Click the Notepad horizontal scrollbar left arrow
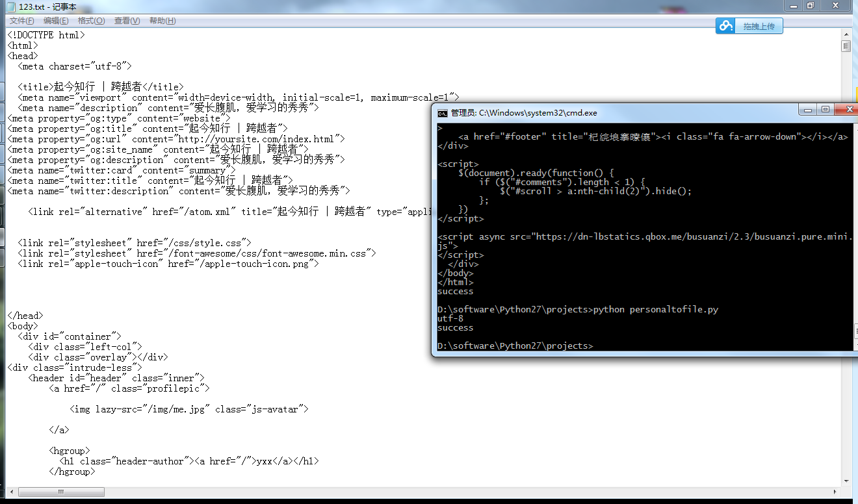The image size is (858, 504). pyautogui.click(x=11, y=492)
